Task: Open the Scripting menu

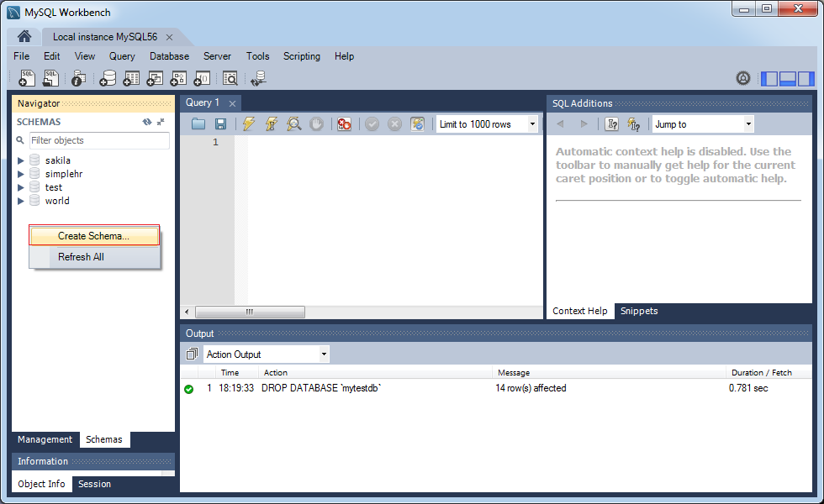Action: (x=302, y=55)
